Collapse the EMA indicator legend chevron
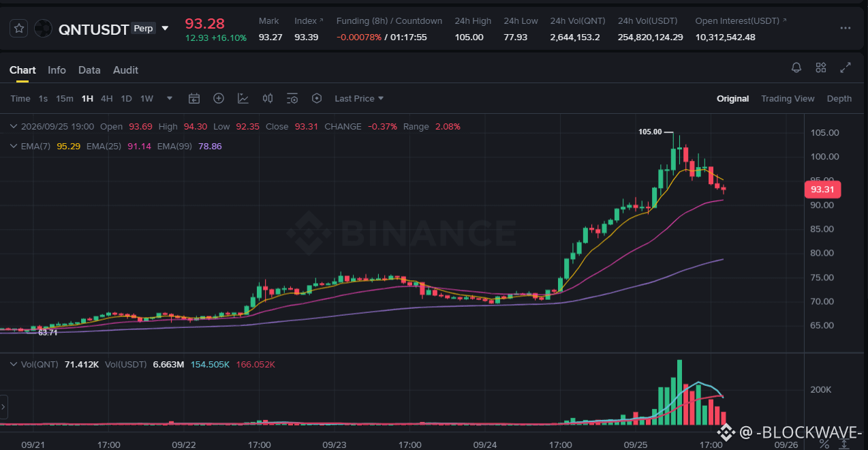 pyautogui.click(x=14, y=146)
